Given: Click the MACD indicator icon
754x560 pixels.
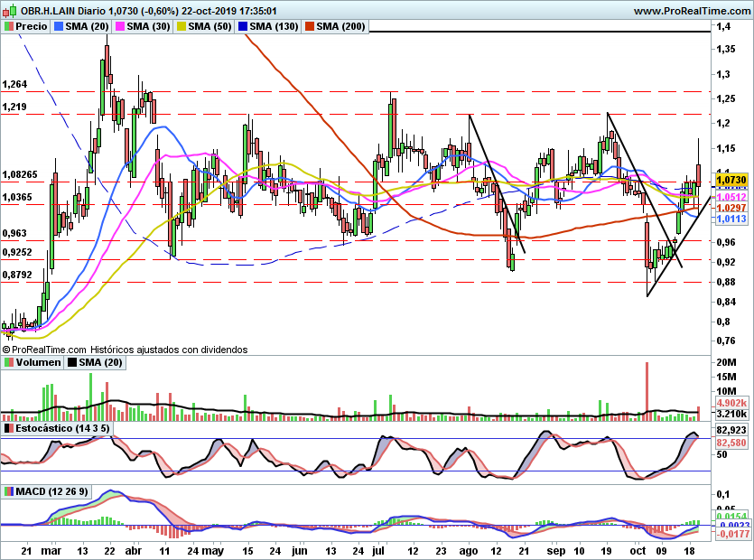Looking at the screenshot, I should [9, 491].
